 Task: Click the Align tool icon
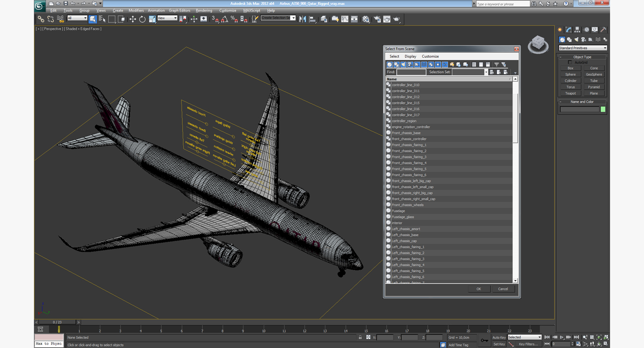click(x=312, y=19)
